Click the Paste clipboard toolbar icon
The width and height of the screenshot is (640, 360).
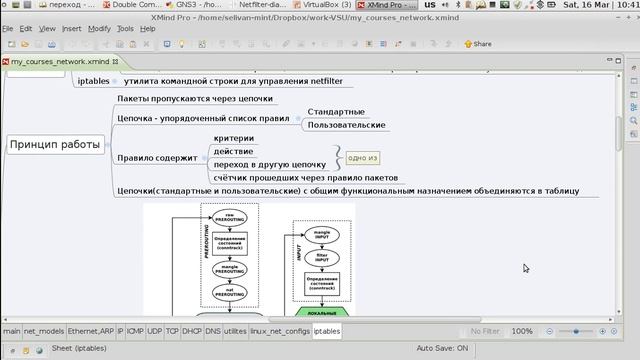click(x=133, y=44)
